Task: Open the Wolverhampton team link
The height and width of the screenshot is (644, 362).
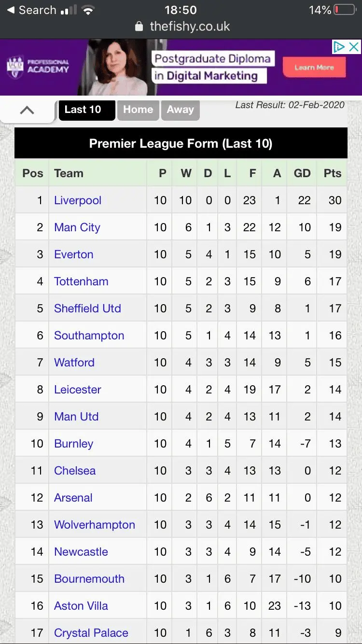Action: coord(95,525)
